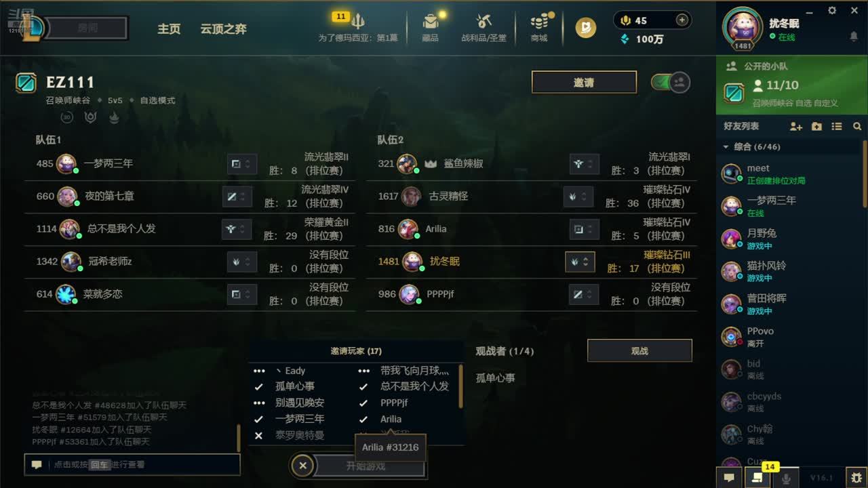Go to the 主页 tab
Viewport: 868px width, 488px height.
tap(169, 29)
